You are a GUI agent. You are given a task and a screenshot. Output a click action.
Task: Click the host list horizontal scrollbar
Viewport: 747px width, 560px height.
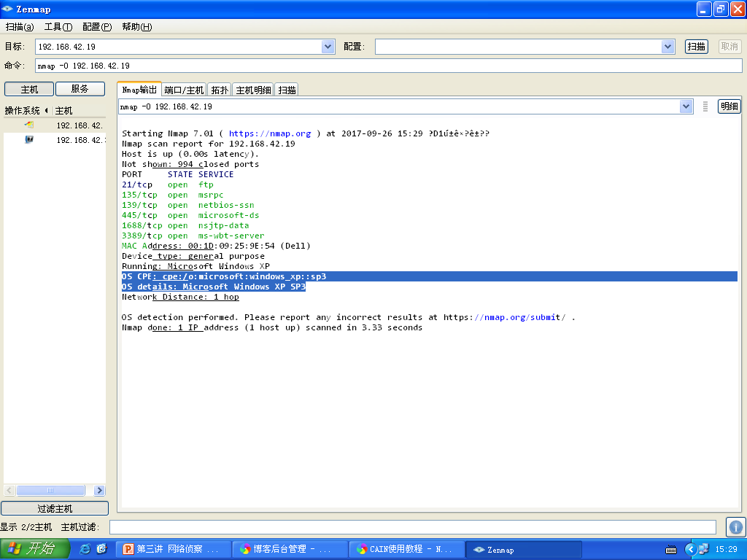pos(51,490)
